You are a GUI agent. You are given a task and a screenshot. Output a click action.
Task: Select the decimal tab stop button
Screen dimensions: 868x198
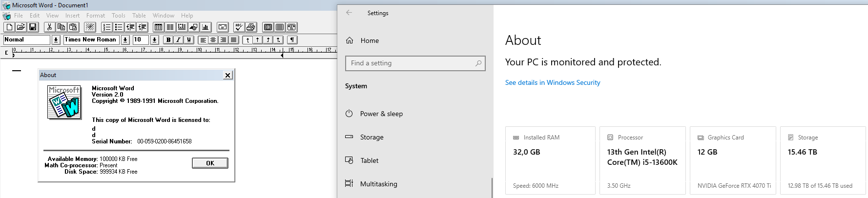tap(278, 40)
